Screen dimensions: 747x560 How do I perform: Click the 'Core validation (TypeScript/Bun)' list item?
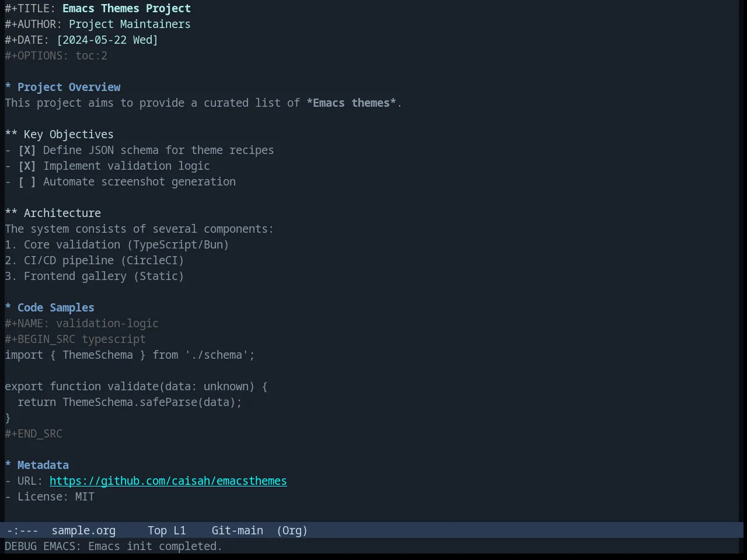point(117,245)
